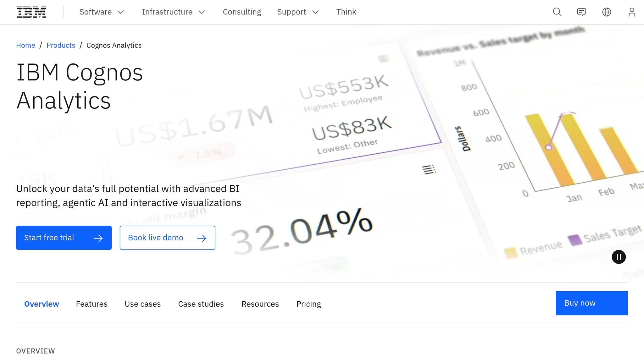Screen dimensions: 644x362
Task: Click the IBM logo
Action: coord(31,12)
